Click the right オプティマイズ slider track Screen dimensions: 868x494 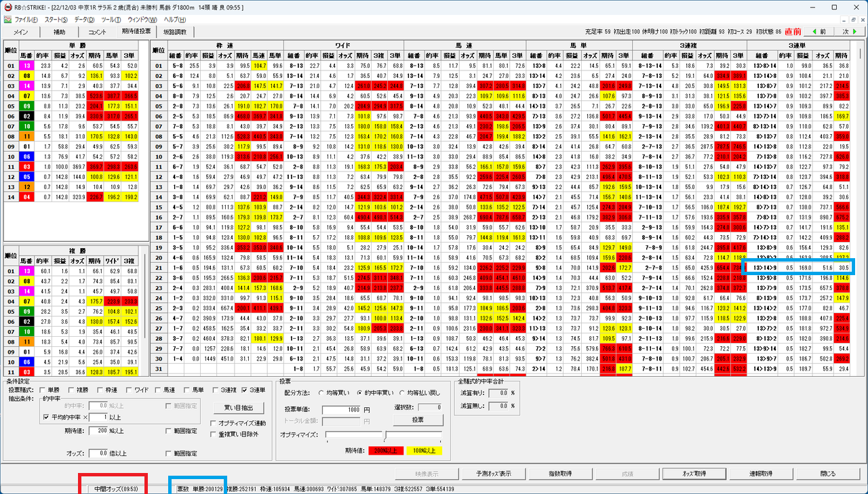(x=414, y=434)
